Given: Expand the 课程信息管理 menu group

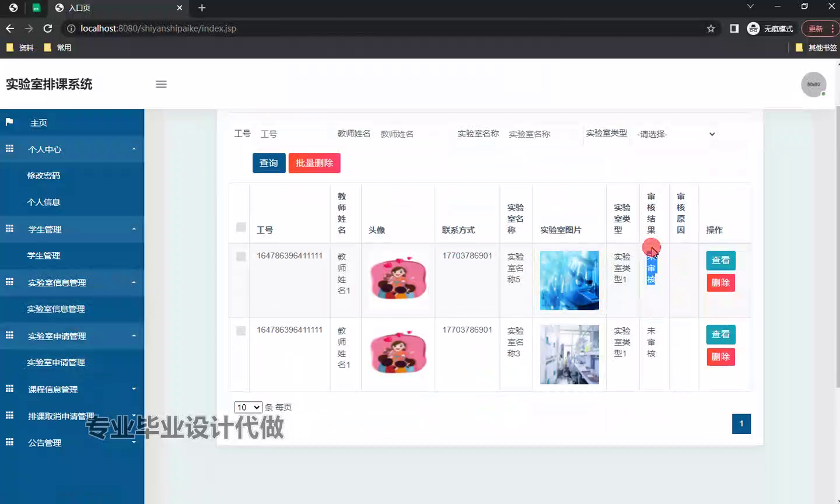Looking at the screenshot, I should click(x=72, y=389).
